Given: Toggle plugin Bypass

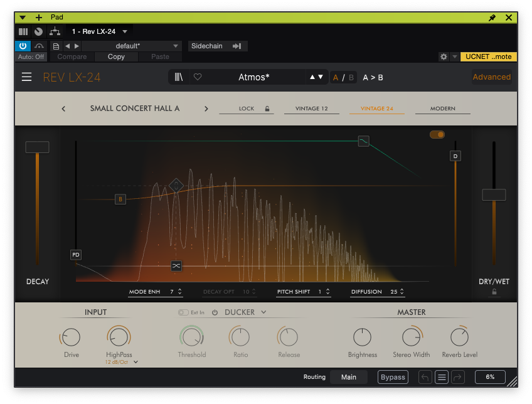Looking at the screenshot, I should (x=393, y=377).
